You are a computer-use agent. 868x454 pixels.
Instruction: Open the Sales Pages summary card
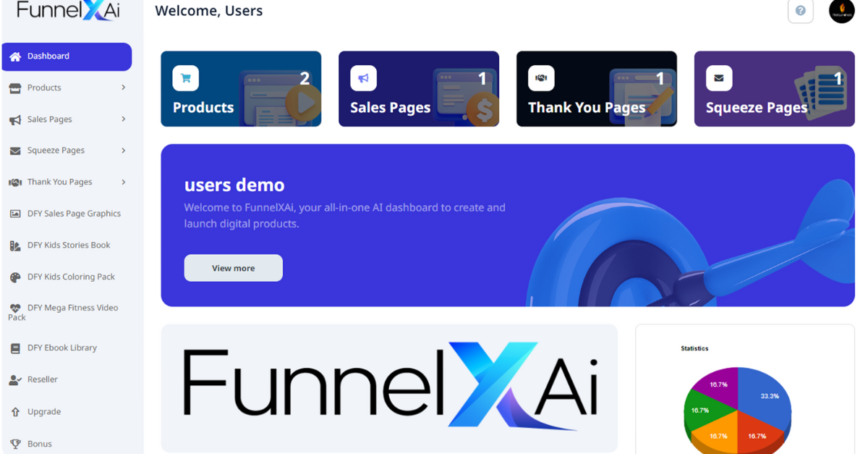pos(419,89)
